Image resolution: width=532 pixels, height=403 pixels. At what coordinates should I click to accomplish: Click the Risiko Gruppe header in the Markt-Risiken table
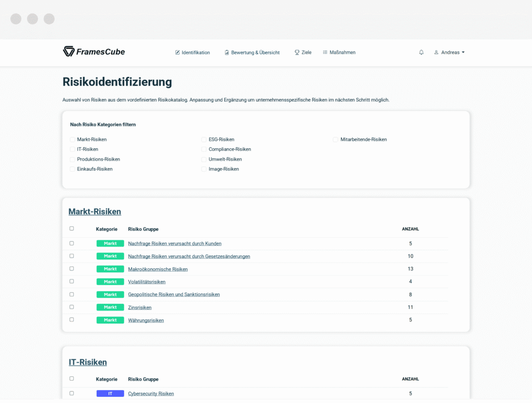(x=143, y=229)
